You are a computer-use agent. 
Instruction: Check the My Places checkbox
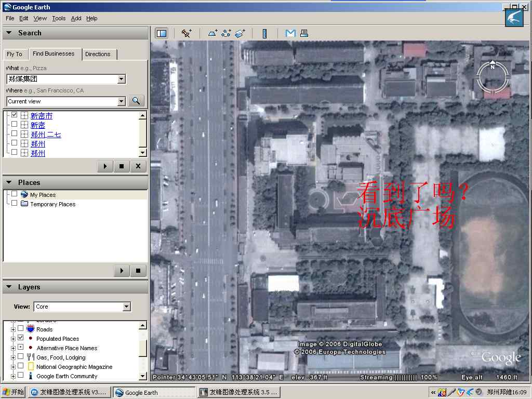(x=15, y=194)
